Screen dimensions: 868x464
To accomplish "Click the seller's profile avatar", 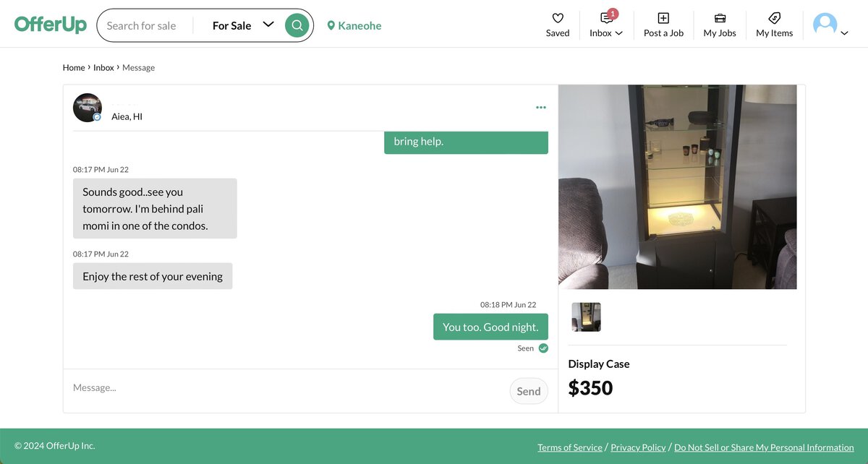I will [x=88, y=108].
